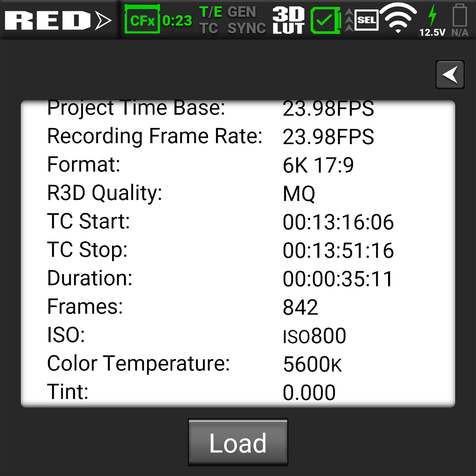Tap the T/E timecode indicator
The image size is (476, 476).
click(211, 12)
